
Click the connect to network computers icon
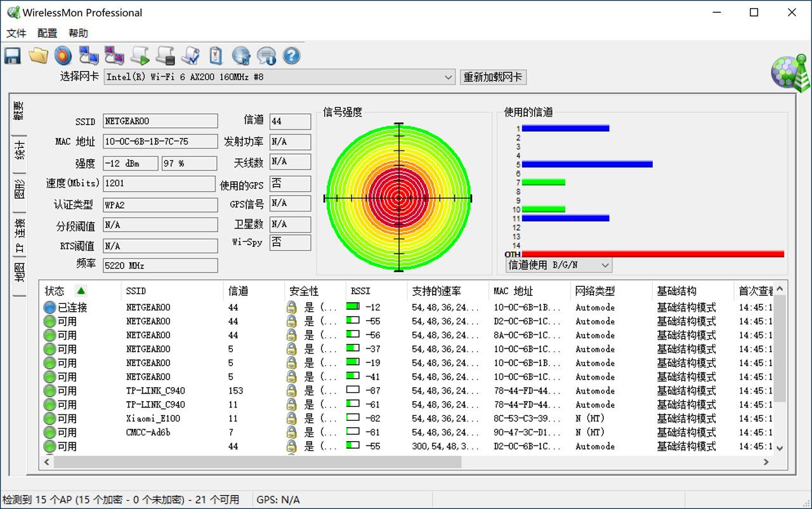pyautogui.click(x=89, y=56)
